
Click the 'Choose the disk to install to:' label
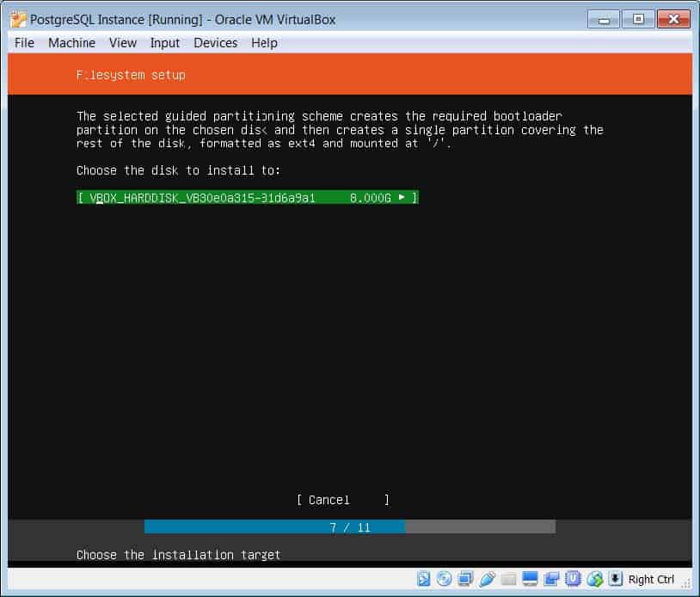[178, 170]
